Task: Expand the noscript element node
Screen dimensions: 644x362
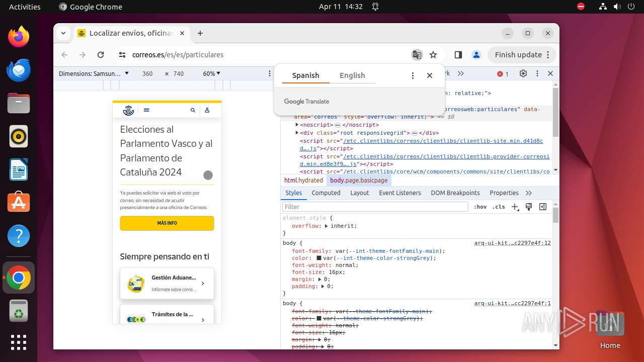Action: tap(297, 125)
